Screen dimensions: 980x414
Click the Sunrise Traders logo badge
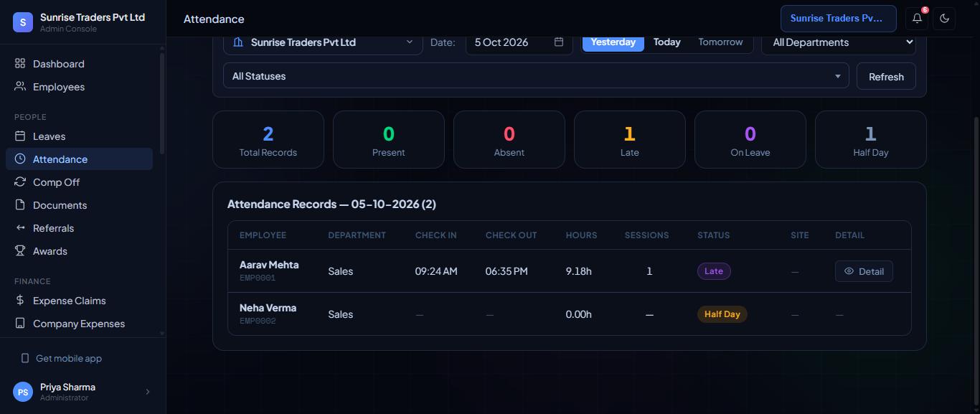pos(23,22)
